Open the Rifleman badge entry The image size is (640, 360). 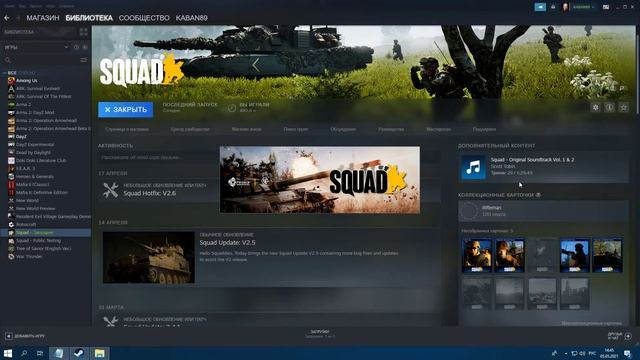[544, 211]
